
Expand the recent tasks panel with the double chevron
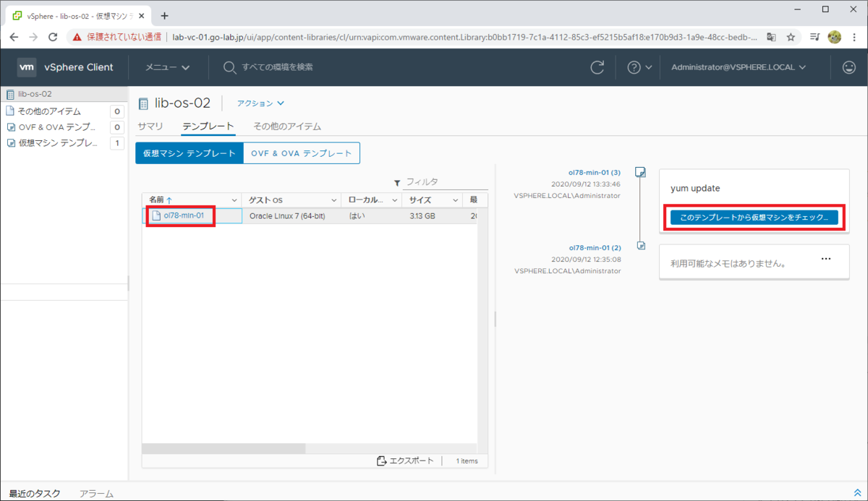point(858,492)
